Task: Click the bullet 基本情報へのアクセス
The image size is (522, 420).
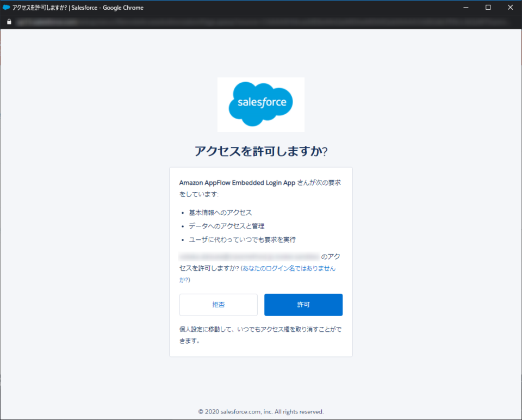Action: tap(220, 213)
